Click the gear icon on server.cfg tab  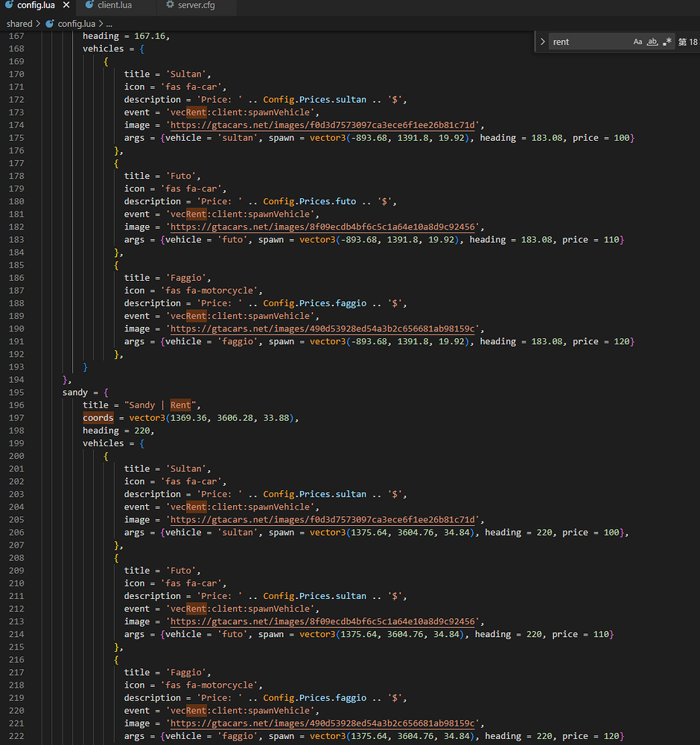click(170, 5)
